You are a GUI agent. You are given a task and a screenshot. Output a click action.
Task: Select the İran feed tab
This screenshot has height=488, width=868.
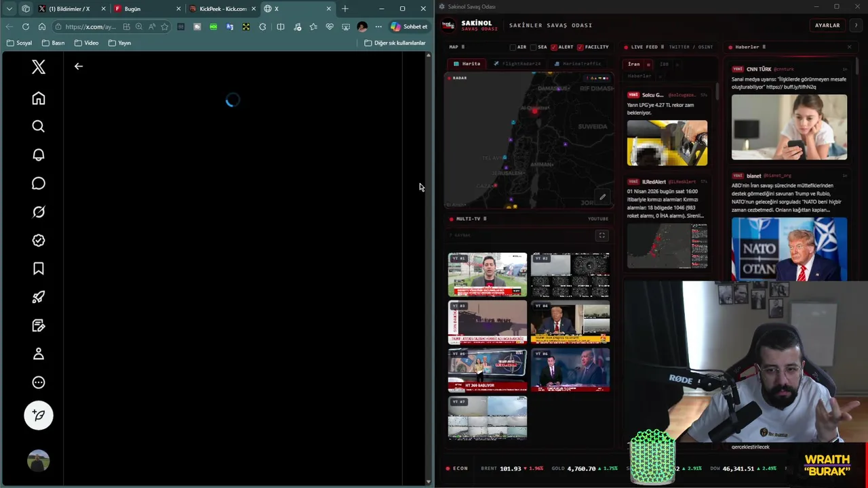pos(634,64)
